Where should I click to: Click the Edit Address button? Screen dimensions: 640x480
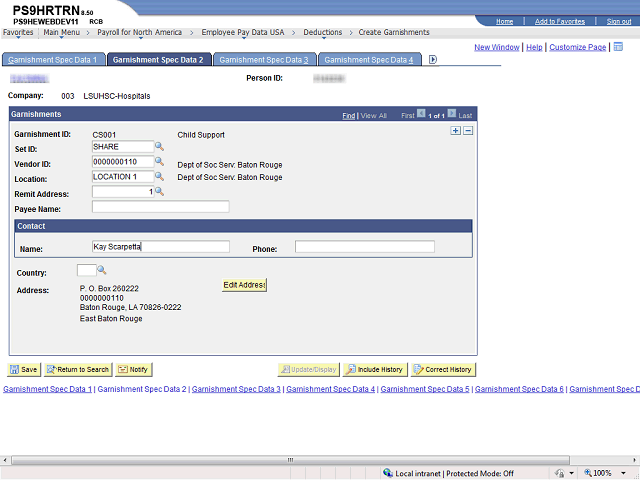coord(244,285)
